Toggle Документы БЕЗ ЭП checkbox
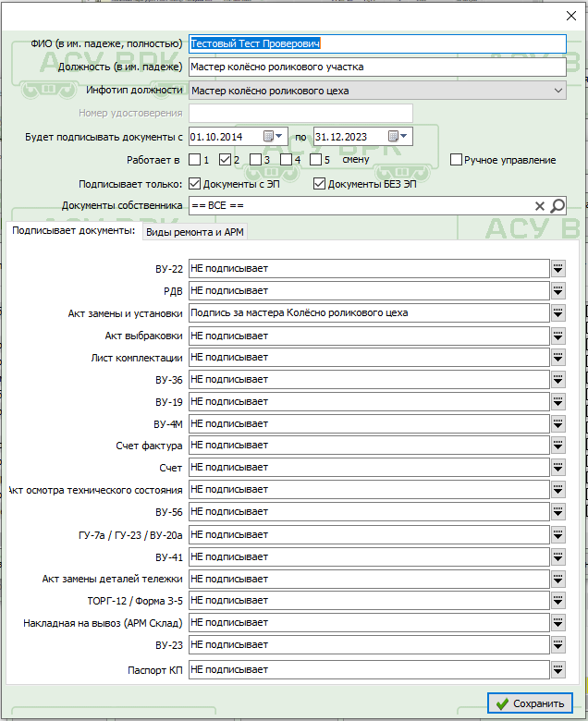This screenshot has height=721, width=588. (x=319, y=184)
